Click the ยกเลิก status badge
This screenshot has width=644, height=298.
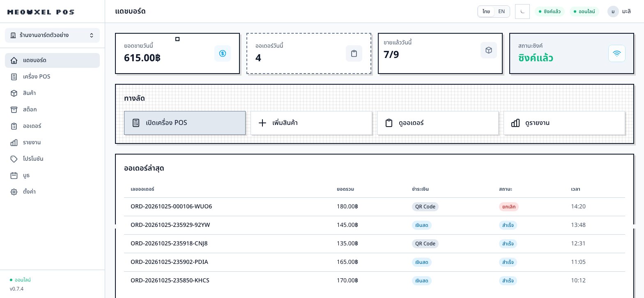(509, 207)
